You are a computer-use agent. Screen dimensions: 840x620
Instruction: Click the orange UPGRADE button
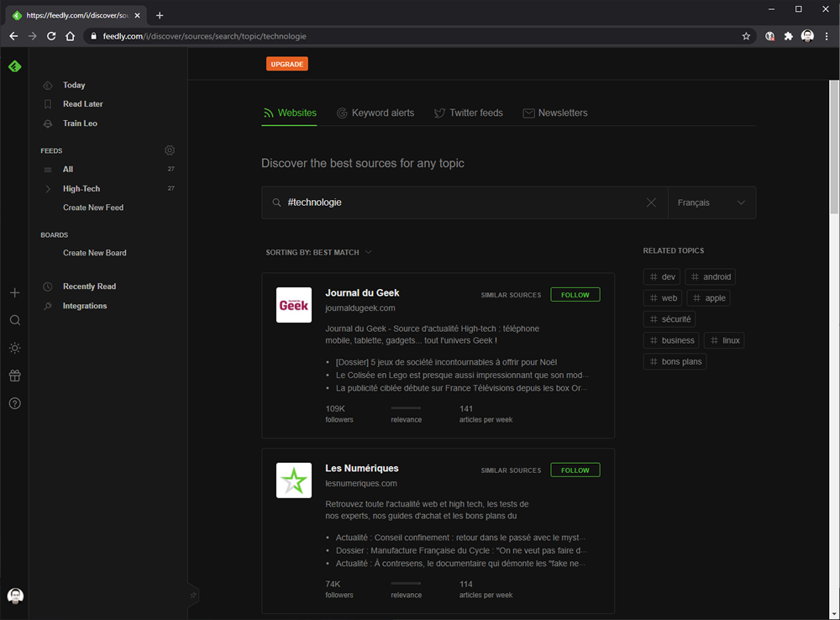tap(287, 65)
